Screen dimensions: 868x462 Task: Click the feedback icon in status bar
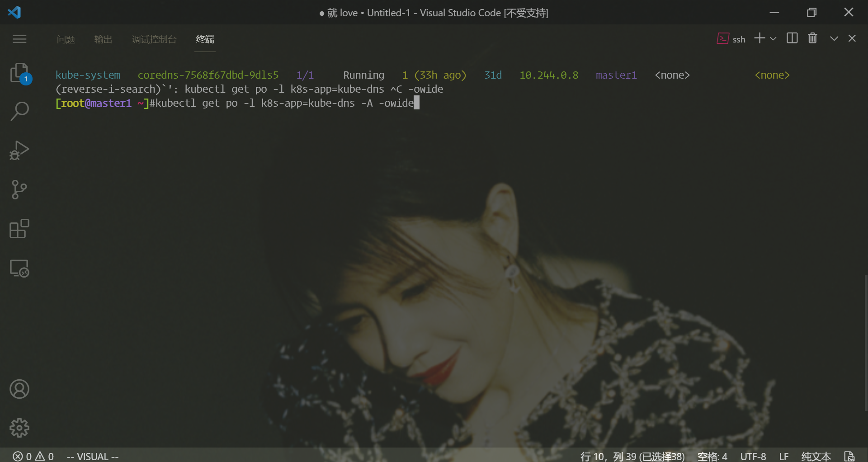tap(849, 457)
